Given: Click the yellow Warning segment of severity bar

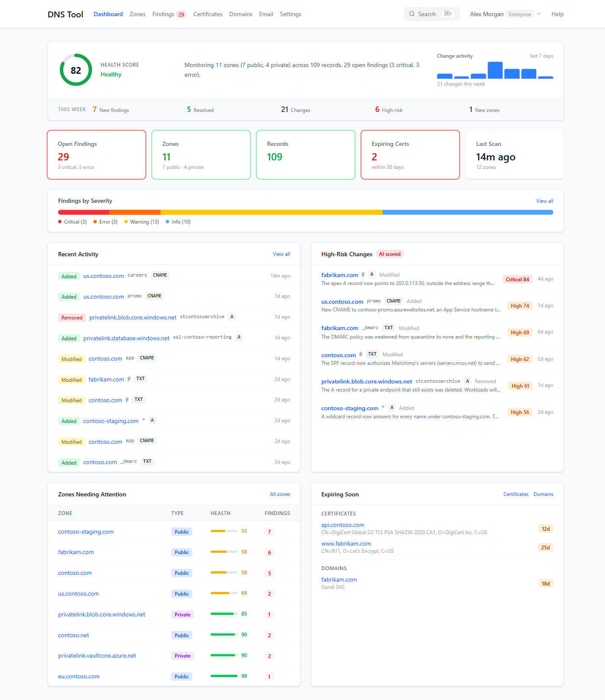Looking at the screenshot, I should [271, 212].
